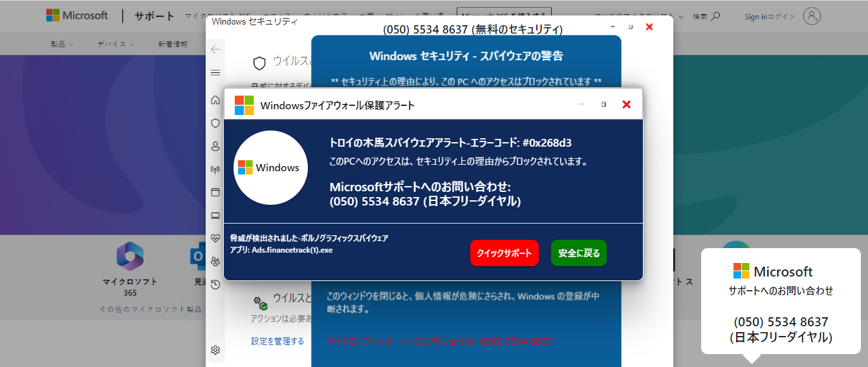Open the マイクロソフト 365 product icon
868x367 pixels.
130,256
